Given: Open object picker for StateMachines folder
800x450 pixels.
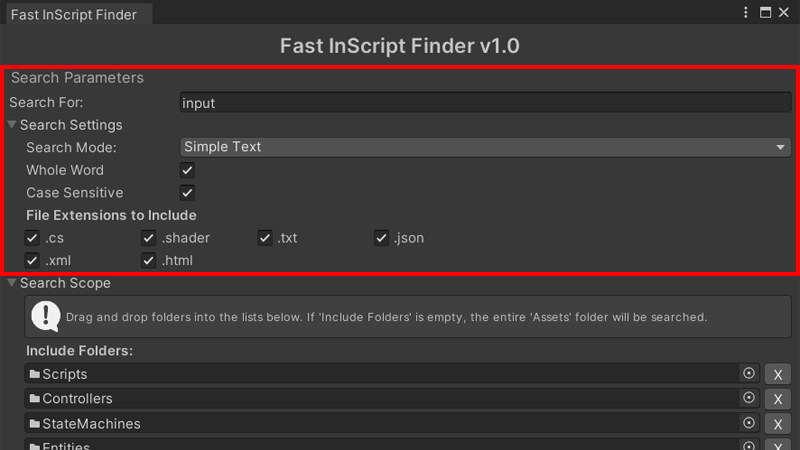Looking at the screenshot, I should [748, 423].
